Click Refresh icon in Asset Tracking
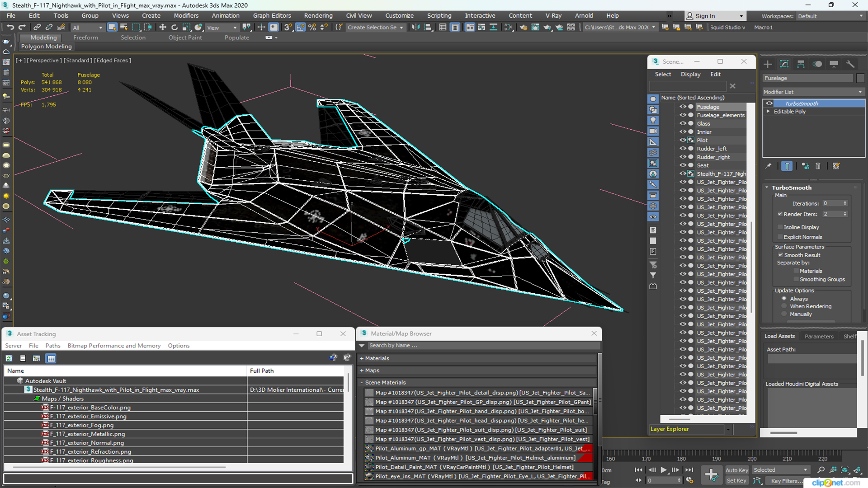868x488 pixels. coord(9,358)
